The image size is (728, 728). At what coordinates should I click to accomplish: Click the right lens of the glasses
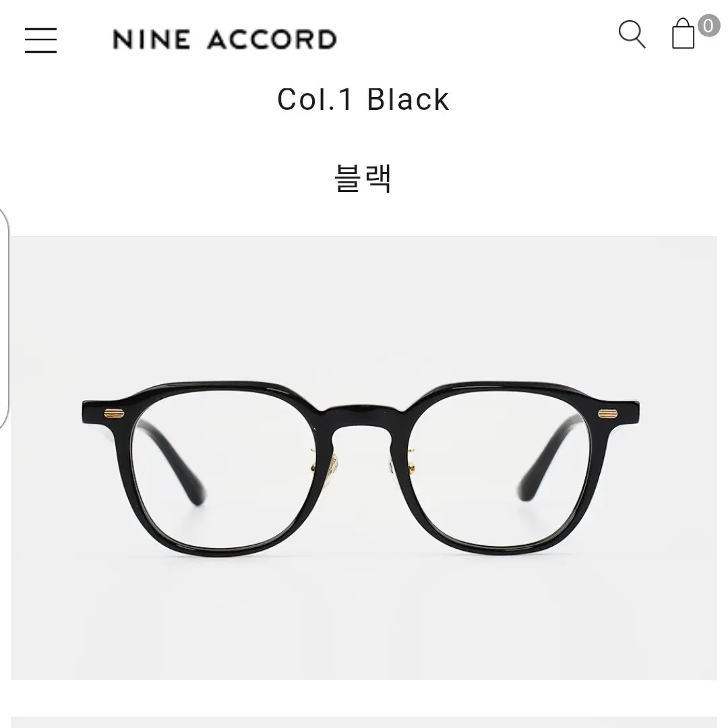[x=500, y=469]
